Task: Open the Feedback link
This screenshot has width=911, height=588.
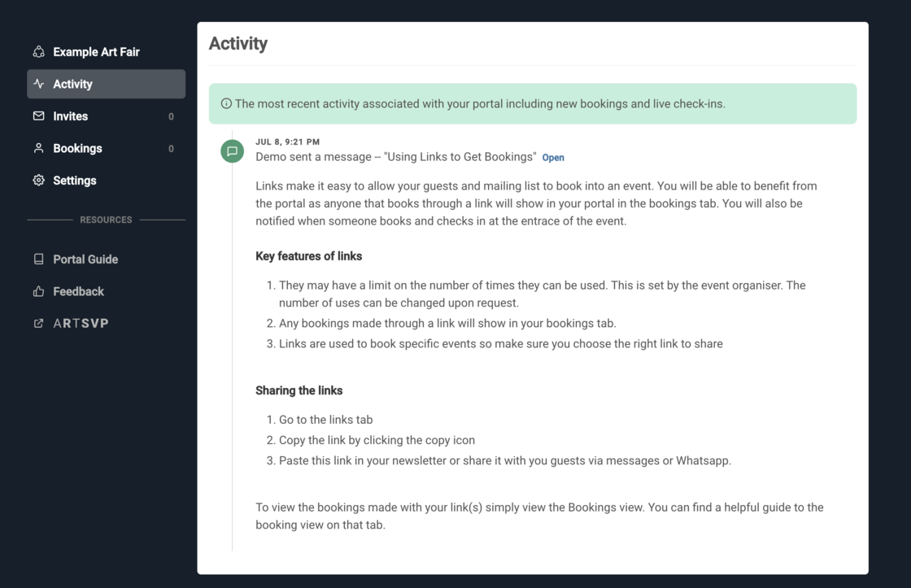Action: [x=78, y=291]
